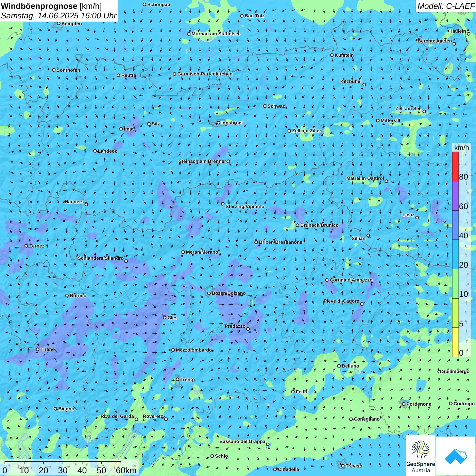Click the blue cloud logo icon
Screen dimensions: 476x476
pos(456,456)
